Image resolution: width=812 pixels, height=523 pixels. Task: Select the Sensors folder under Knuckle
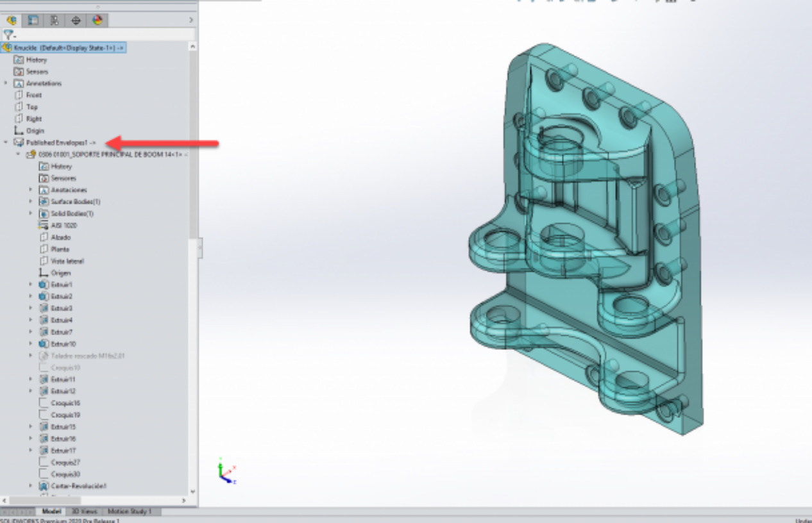37,72
